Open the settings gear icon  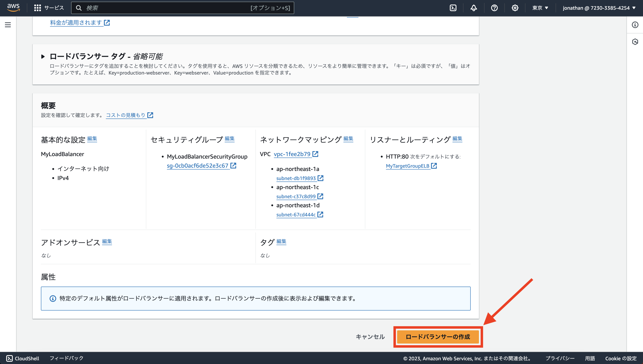point(515,8)
